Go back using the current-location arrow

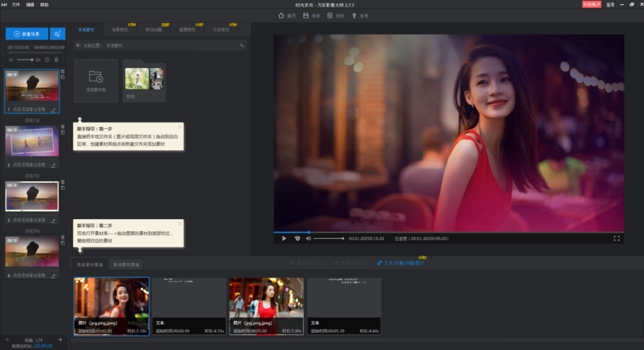coord(79,46)
